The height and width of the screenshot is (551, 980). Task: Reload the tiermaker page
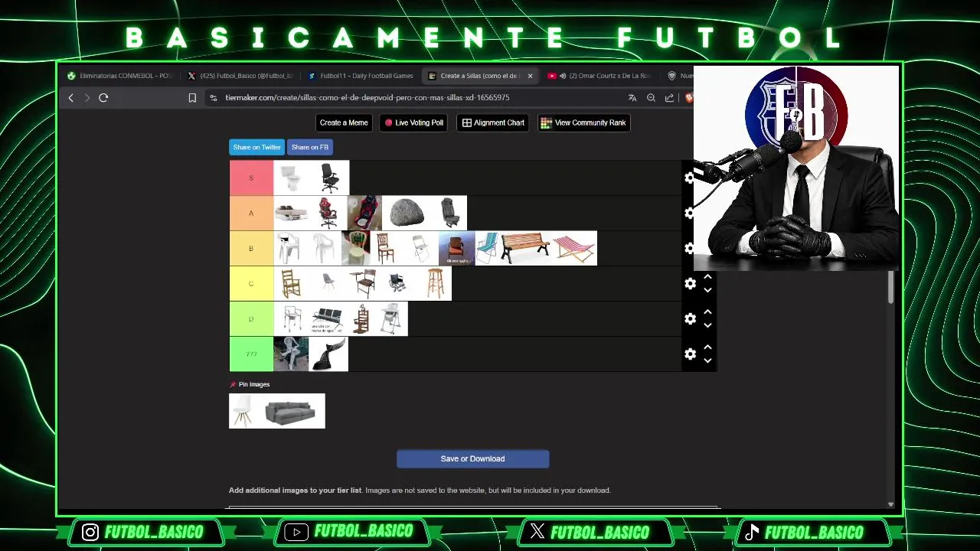pos(103,98)
